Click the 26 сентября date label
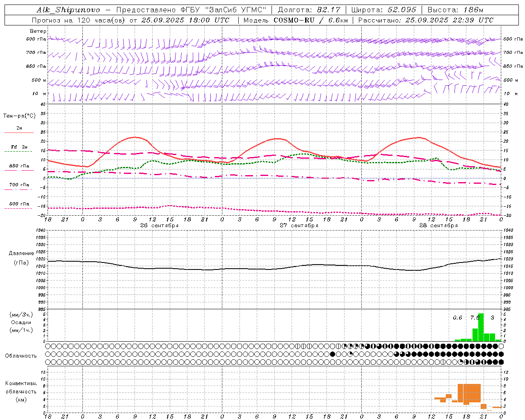The width and height of the screenshot is (525, 420). (159, 226)
